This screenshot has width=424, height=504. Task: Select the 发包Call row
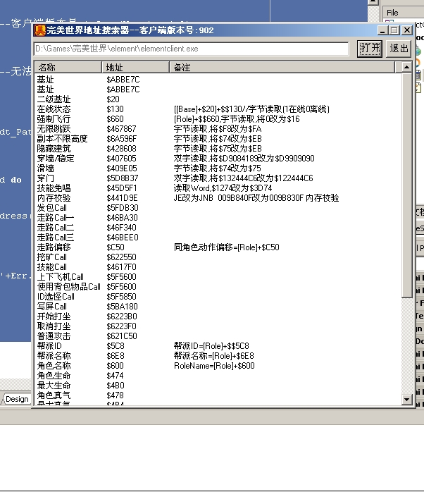click(218, 208)
